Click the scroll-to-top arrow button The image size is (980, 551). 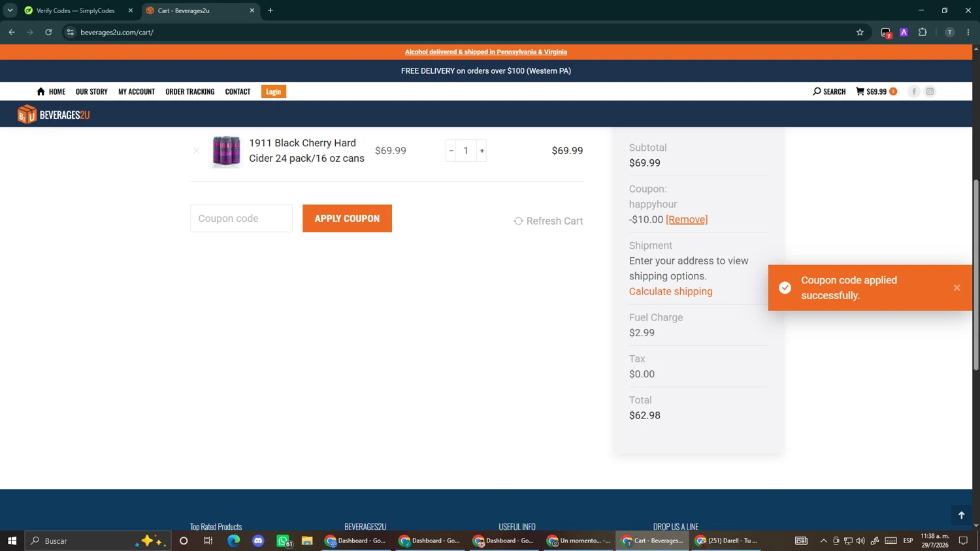(961, 515)
